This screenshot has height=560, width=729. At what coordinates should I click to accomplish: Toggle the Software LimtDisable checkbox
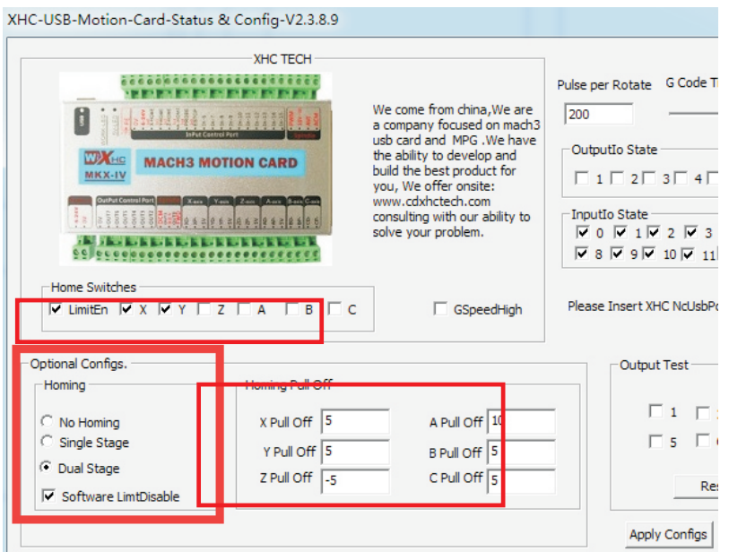(x=48, y=495)
